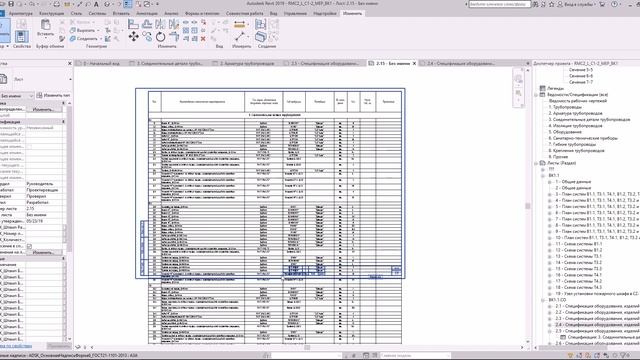Click upper 'Изменить...' button in Properties
640x360 pixels.
tap(44, 109)
